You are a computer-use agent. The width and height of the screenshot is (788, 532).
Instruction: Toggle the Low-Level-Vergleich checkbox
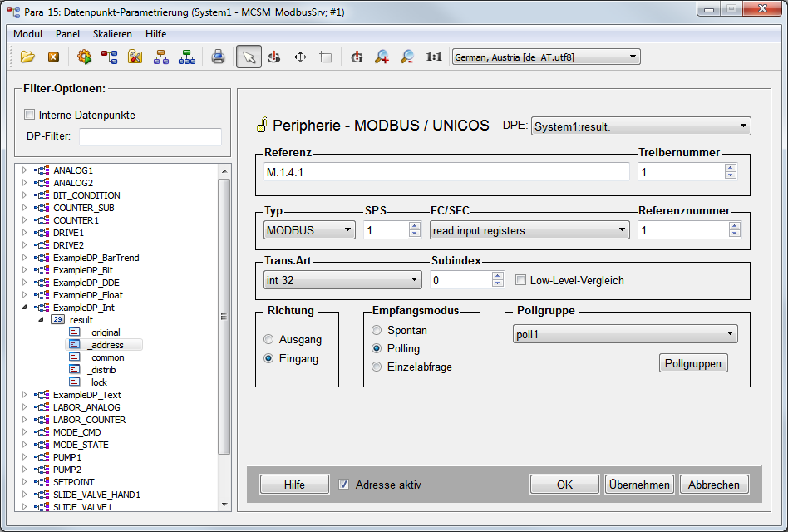click(x=520, y=280)
